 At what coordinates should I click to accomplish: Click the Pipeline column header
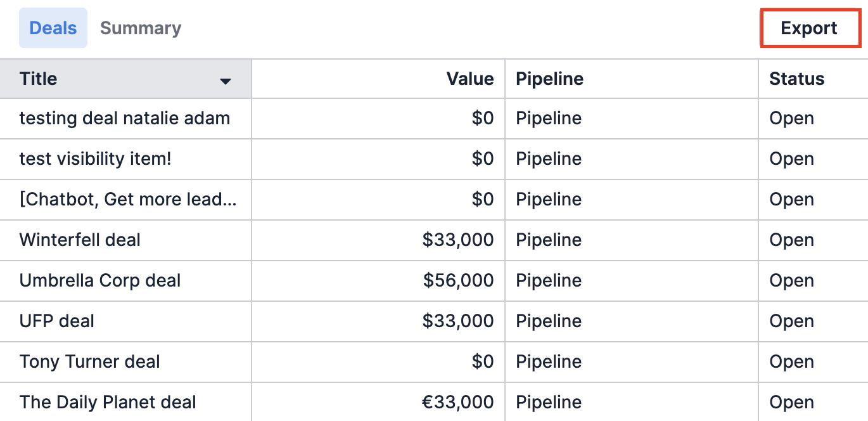[549, 79]
